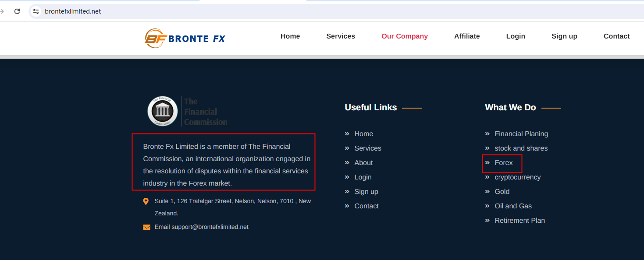Click the orange location pin icon
This screenshot has height=260, width=644.
coord(146,201)
